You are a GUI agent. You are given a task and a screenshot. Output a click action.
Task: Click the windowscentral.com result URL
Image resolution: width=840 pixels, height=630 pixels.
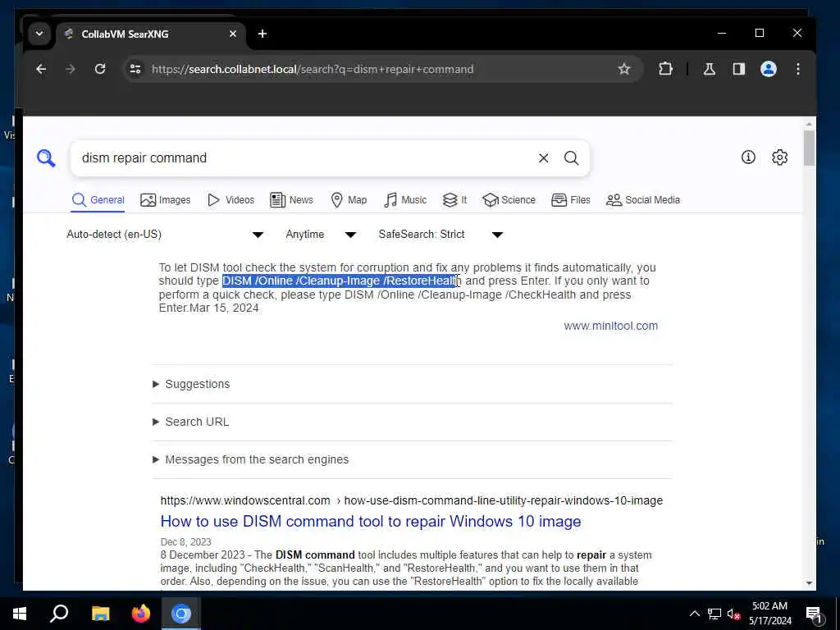pos(412,500)
